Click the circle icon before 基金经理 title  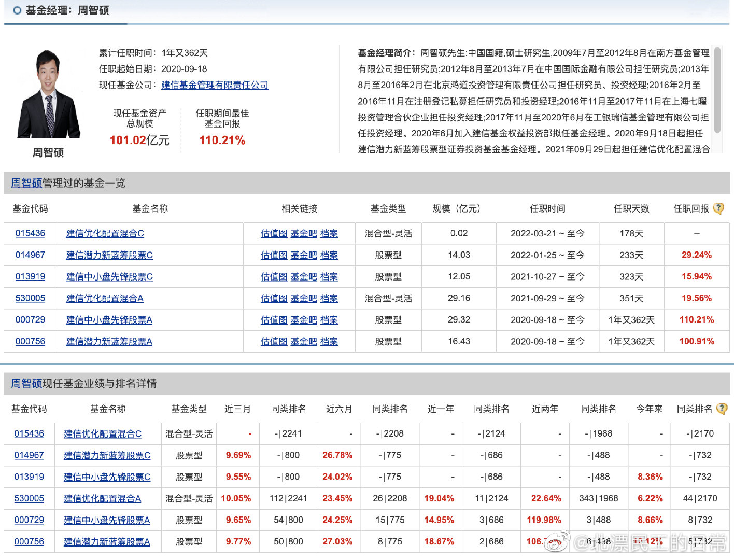(x=17, y=10)
